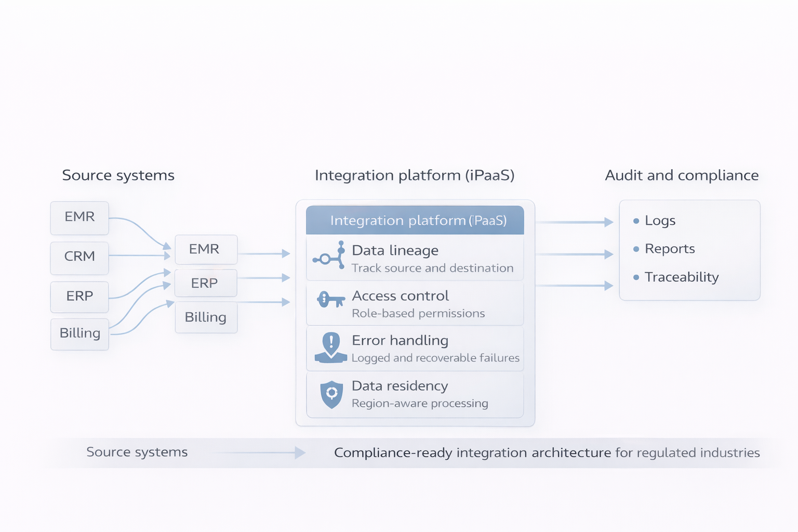The height and width of the screenshot is (532, 798).
Task: Toggle the Billing source box
Action: pos(79,334)
